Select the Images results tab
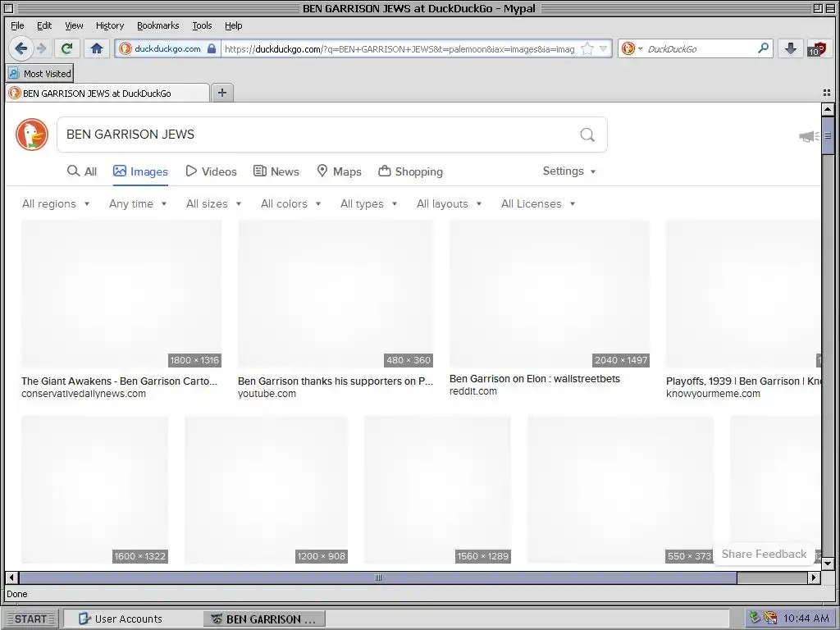The height and width of the screenshot is (630, 840). 140,171
